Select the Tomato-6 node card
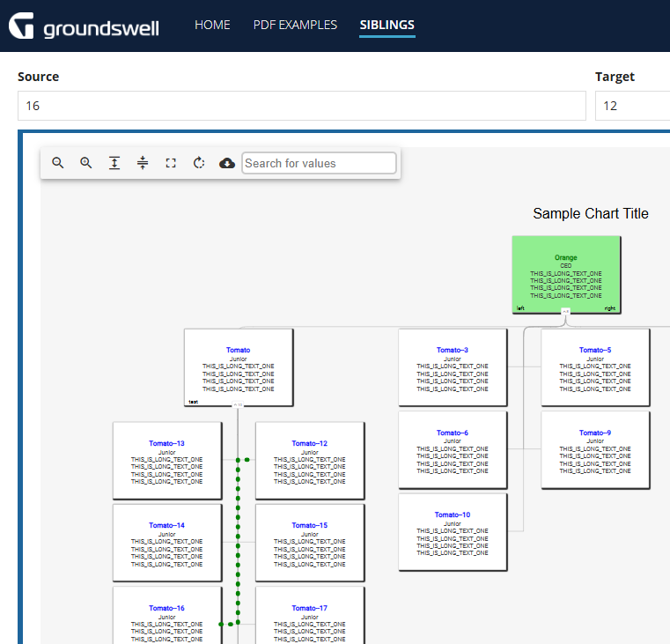Image resolution: width=670 pixels, height=644 pixels. [x=453, y=450]
